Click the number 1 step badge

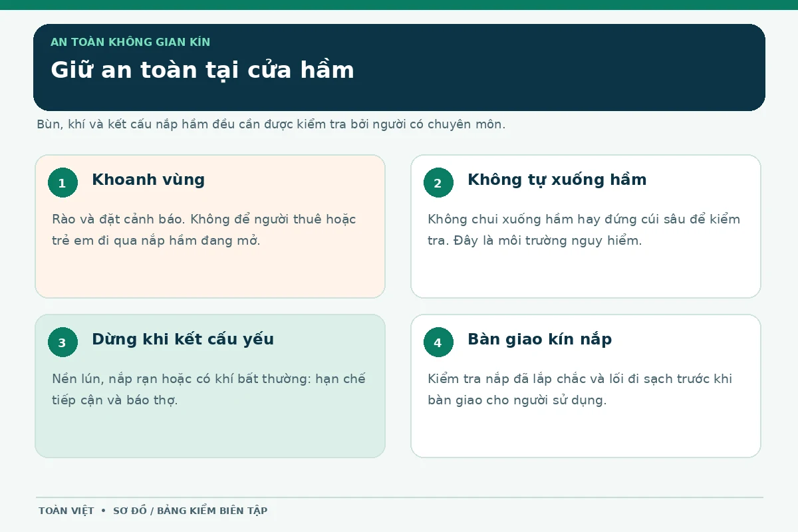[x=63, y=183]
